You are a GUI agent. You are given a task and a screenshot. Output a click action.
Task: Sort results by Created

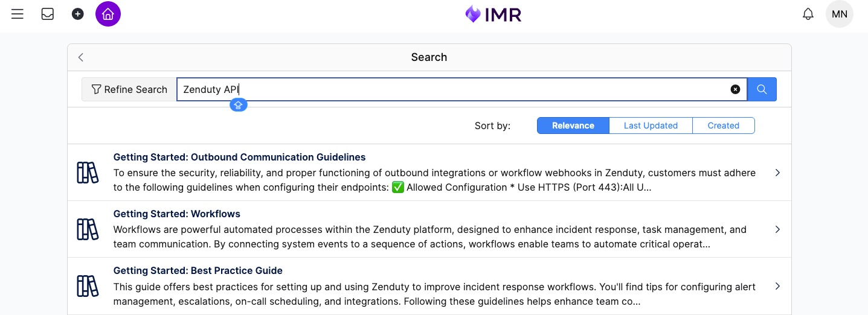click(723, 126)
